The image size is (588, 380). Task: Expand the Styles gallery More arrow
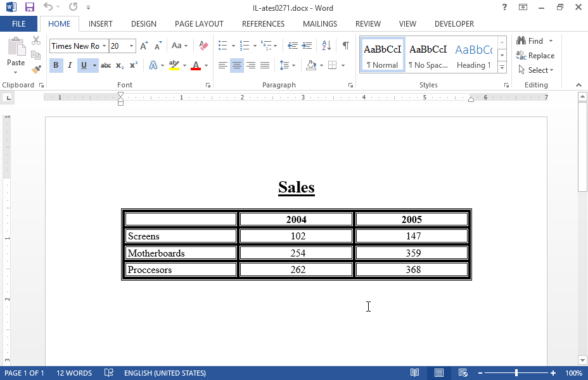(502, 68)
